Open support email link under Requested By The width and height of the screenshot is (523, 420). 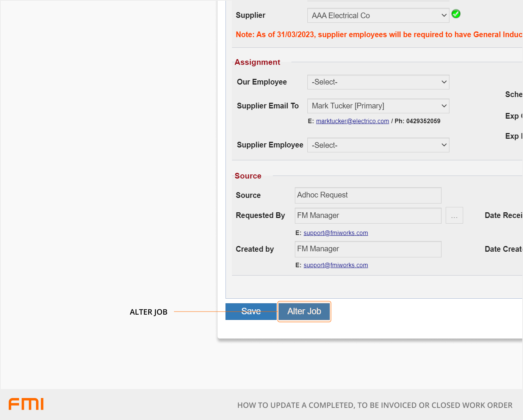335,233
